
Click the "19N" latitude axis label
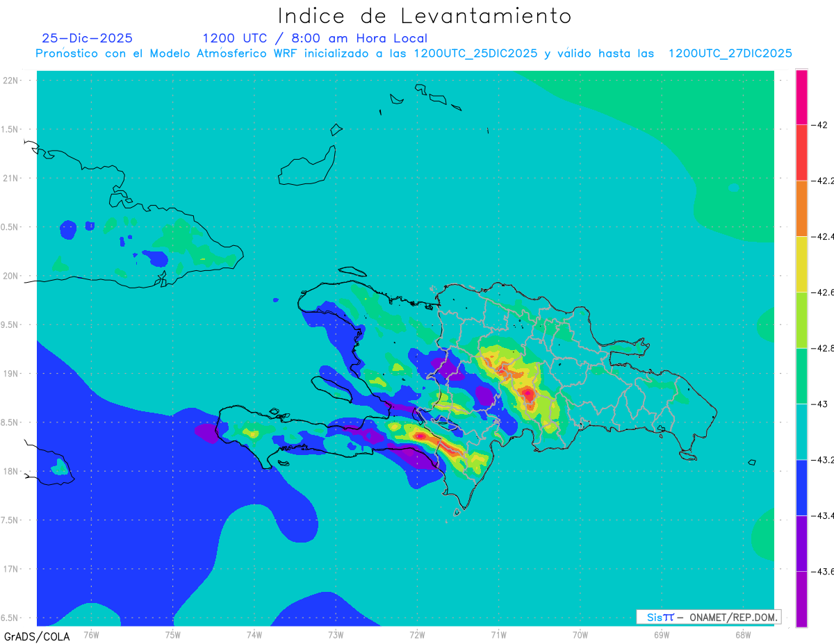pyautogui.click(x=10, y=374)
